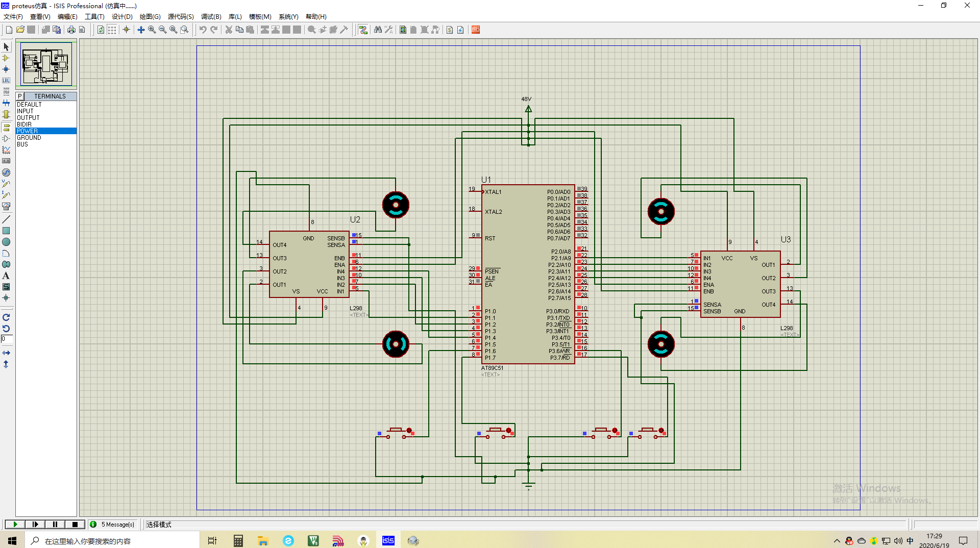Select Terminals mode tool

tap(6, 127)
